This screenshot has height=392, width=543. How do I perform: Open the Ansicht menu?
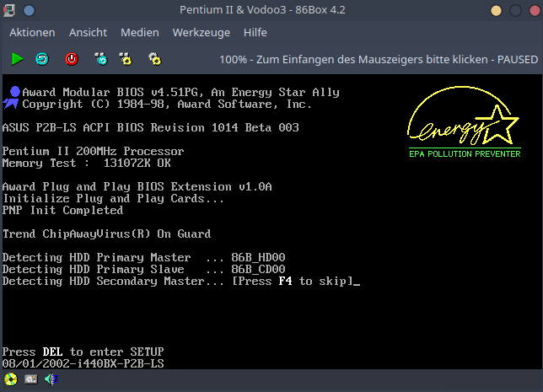click(88, 33)
